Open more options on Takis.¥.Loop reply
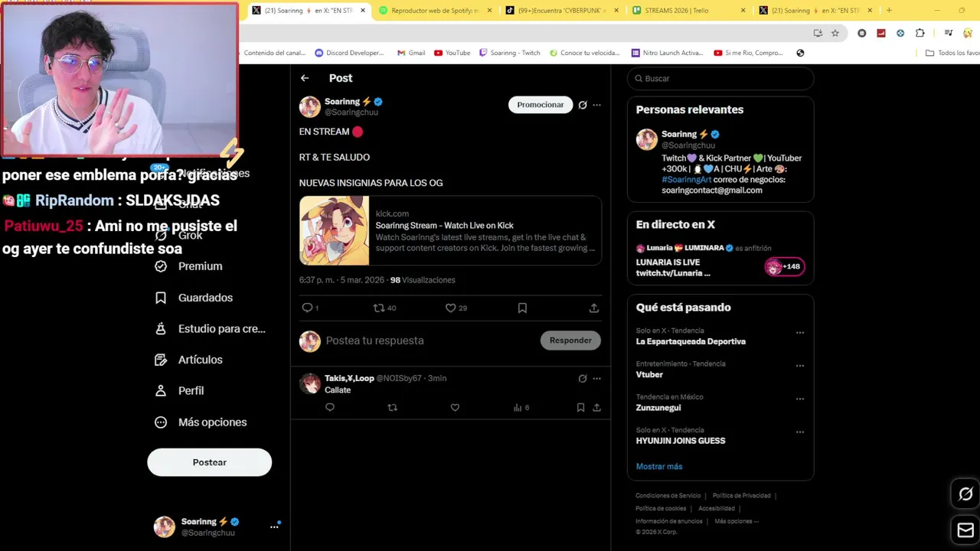This screenshot has height=551, width=980. click(597, 378)
